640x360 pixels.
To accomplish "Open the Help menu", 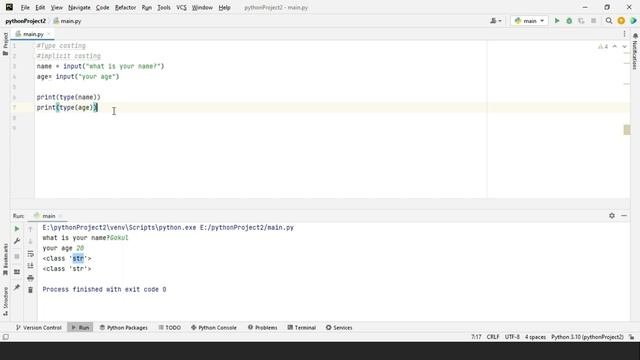I will click(224, 7).
